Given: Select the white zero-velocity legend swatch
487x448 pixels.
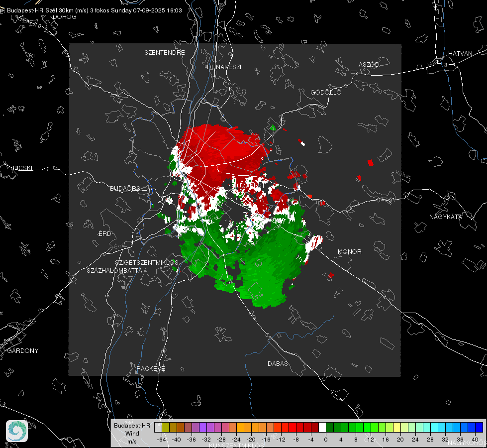Looking at the screenshot, I should 322,427.
